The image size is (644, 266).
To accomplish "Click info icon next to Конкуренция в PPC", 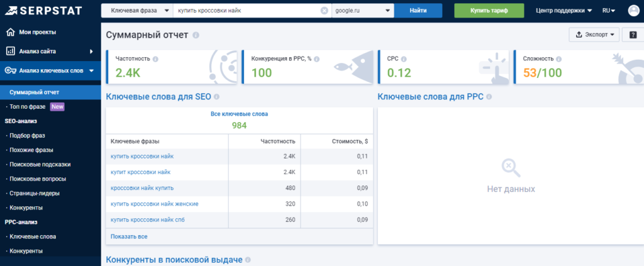I will (x=317, y=59).
